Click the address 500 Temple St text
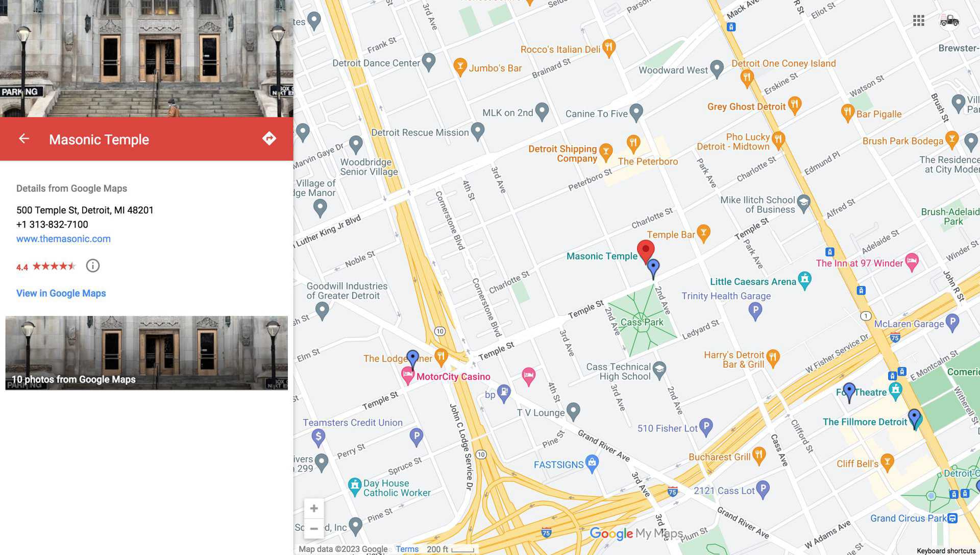The width and height of the screenshot is (980, 555). [85, 210]
